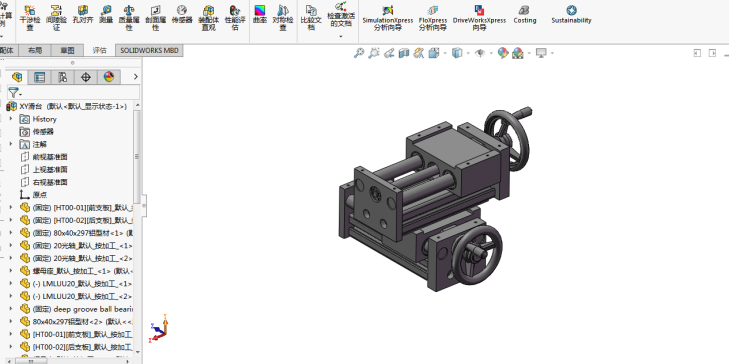
Task: Open the display style dropdown arrow
Action: [468, 53]
